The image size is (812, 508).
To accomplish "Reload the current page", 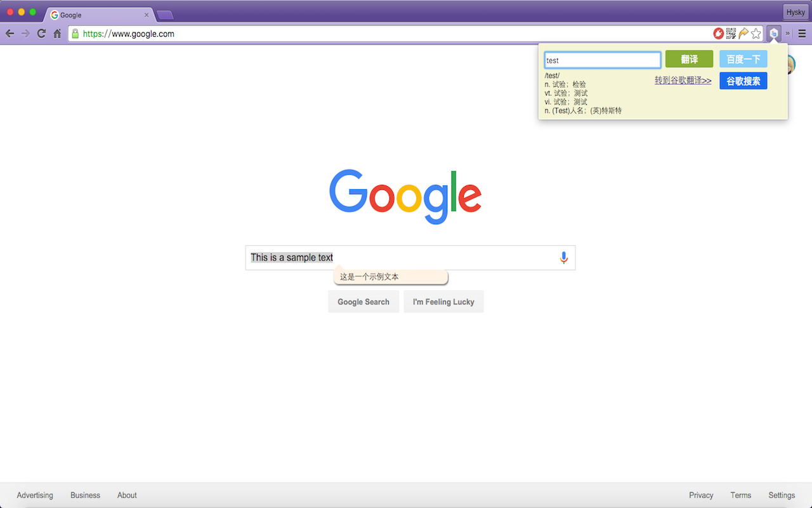I will tap(41, 34).
